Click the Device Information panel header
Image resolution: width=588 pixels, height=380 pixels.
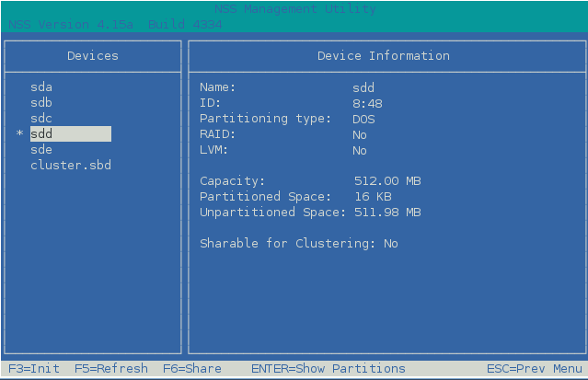[384, 56]
